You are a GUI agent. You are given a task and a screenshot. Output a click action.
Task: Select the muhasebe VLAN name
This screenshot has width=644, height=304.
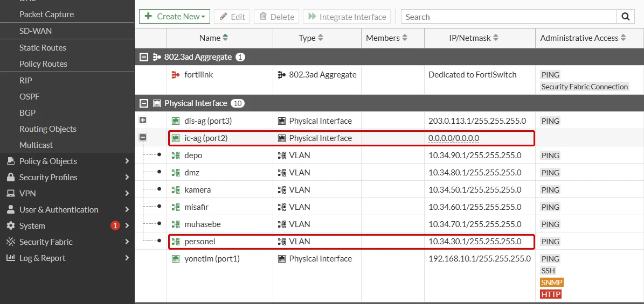[x=203, y=224]
